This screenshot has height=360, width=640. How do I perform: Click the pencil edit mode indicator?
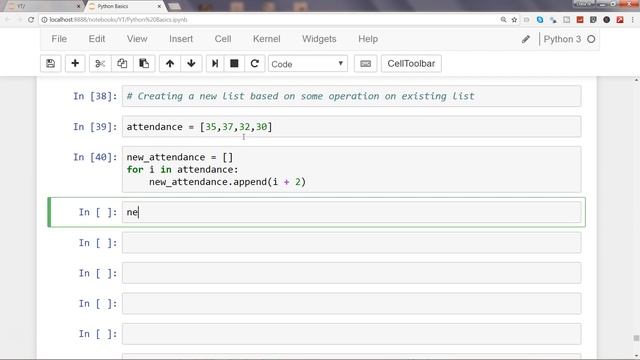526,39
